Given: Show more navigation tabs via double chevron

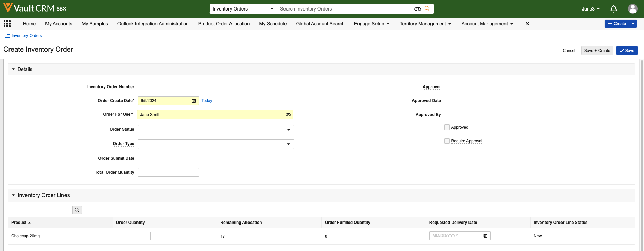Looking at the screenshot, I should 527,24.
